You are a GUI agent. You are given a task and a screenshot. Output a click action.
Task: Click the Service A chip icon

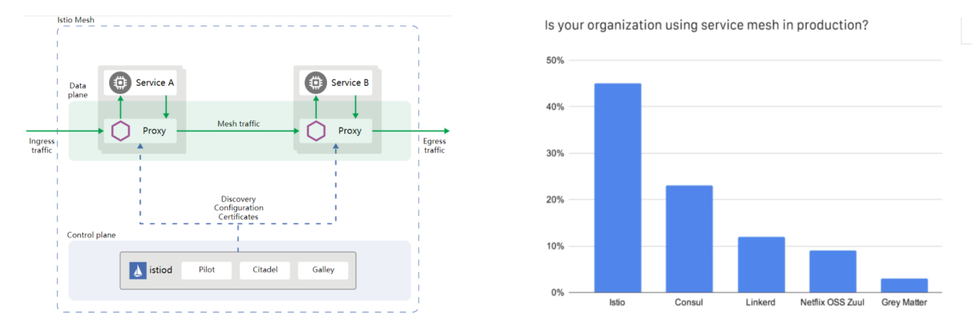pos(120,83)
